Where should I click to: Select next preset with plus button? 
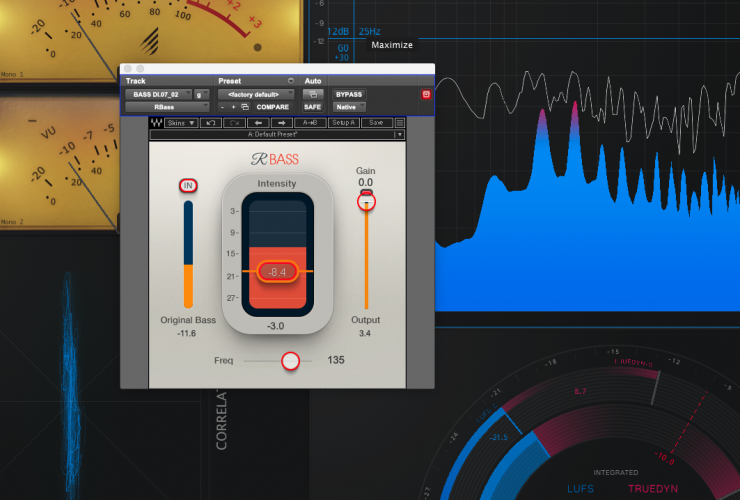[233, 107]
